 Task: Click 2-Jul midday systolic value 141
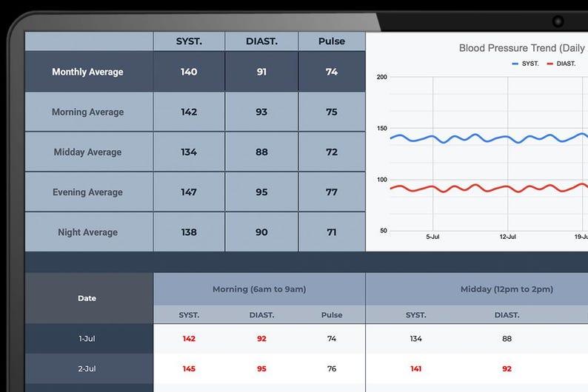[416, 369]
